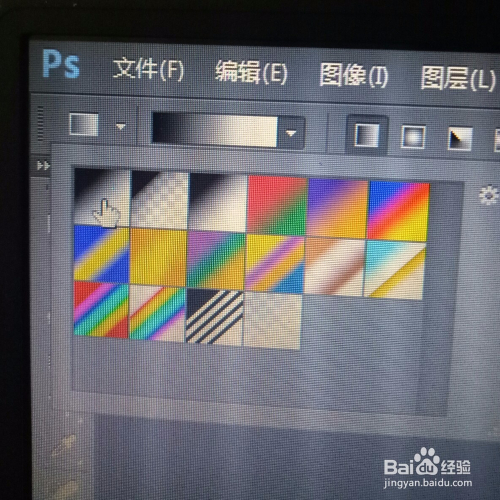Choose the violet, green, orange gradient preset
500x500 pixels.
[x=216, y=261]
